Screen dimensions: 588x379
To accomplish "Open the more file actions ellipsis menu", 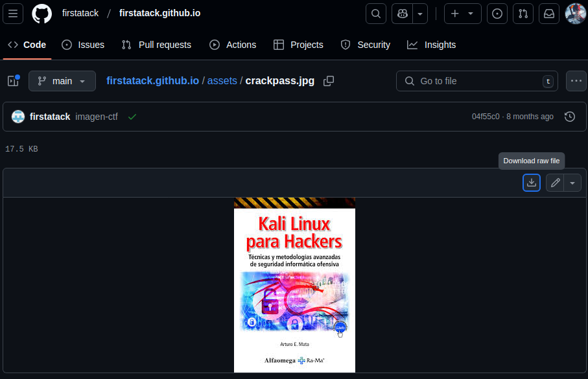I will click(x=576, y=81).
